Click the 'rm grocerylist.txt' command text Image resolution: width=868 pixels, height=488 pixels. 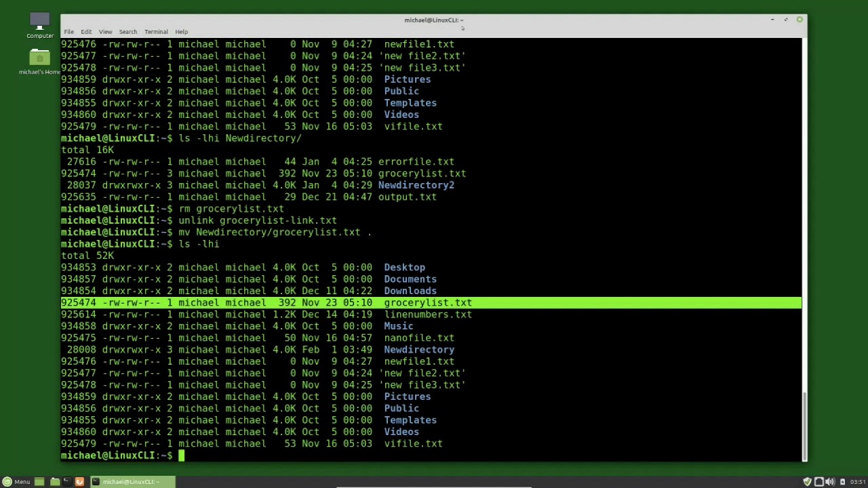231,209
